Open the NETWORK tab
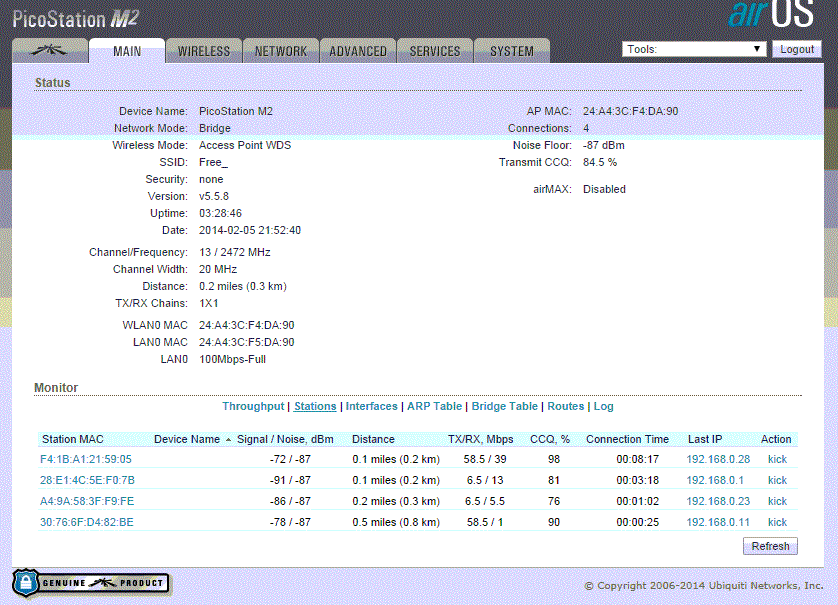Image resolution: width=838 pixels, height=605 pixels. click(281, 51)
